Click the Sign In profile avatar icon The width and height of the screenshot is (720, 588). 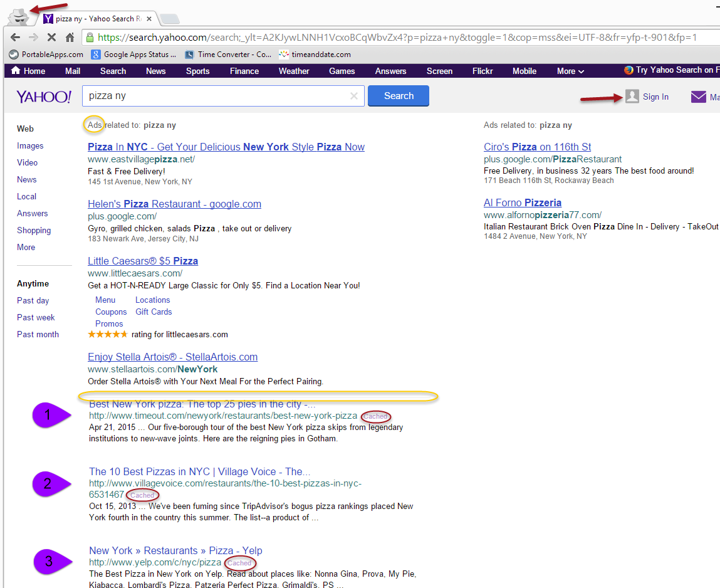click(x=632, y=97)
